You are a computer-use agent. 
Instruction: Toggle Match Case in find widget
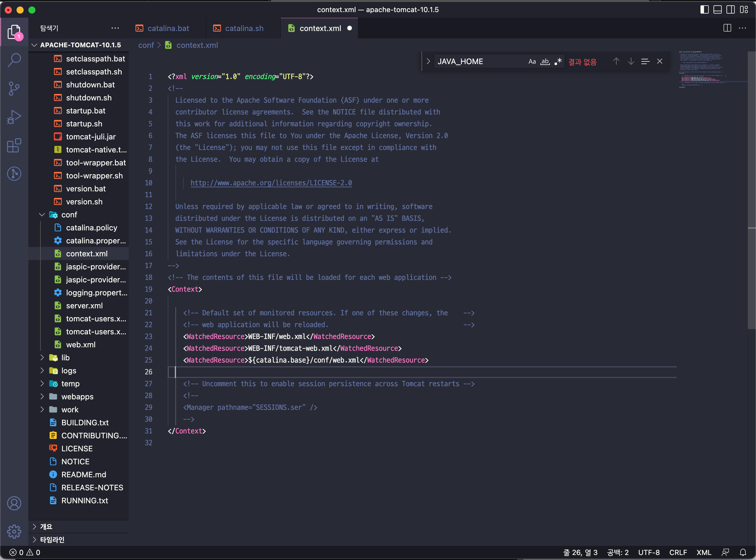click(x=532, y=61)
